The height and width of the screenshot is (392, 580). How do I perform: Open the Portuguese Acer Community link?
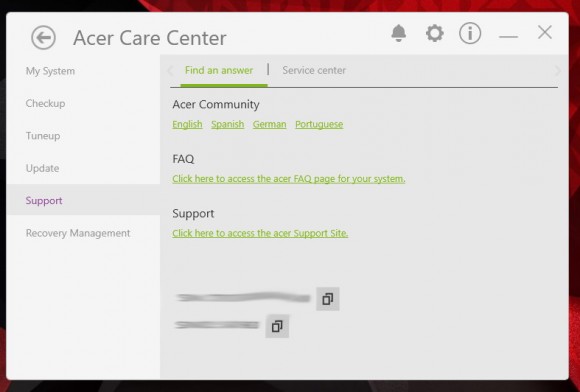319,124
